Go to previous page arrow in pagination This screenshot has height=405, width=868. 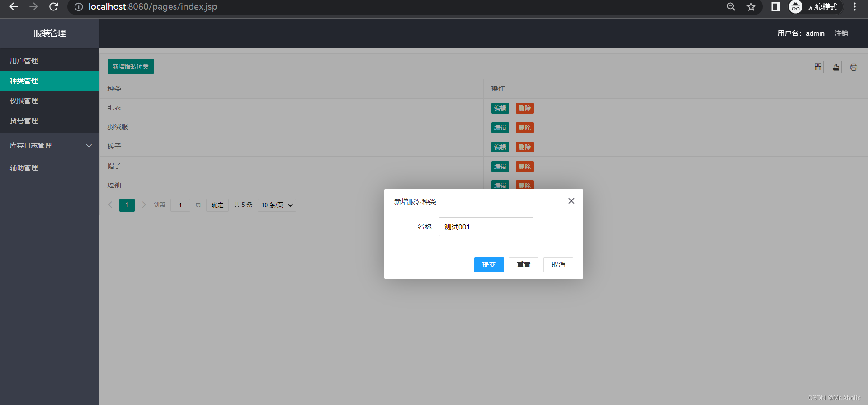[110, 205]
